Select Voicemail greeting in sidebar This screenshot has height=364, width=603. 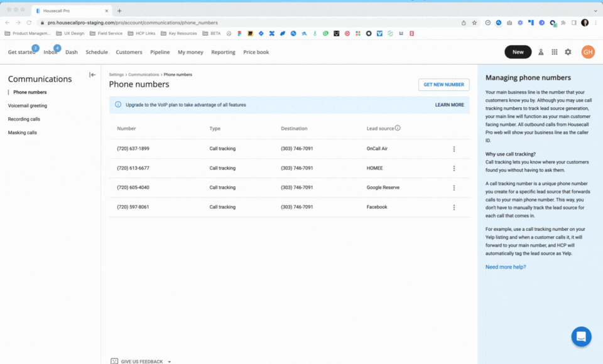tap(28, 105)
